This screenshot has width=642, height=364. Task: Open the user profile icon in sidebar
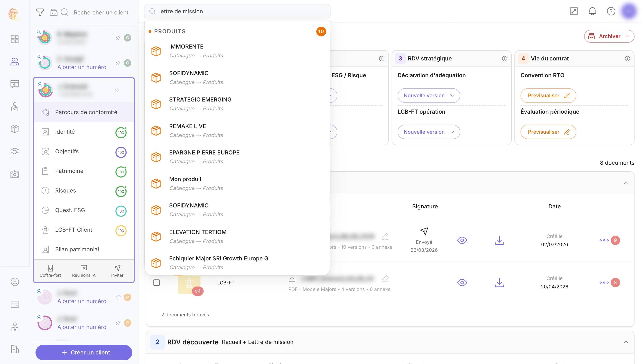pyautogui.click(x=15, y=282)
